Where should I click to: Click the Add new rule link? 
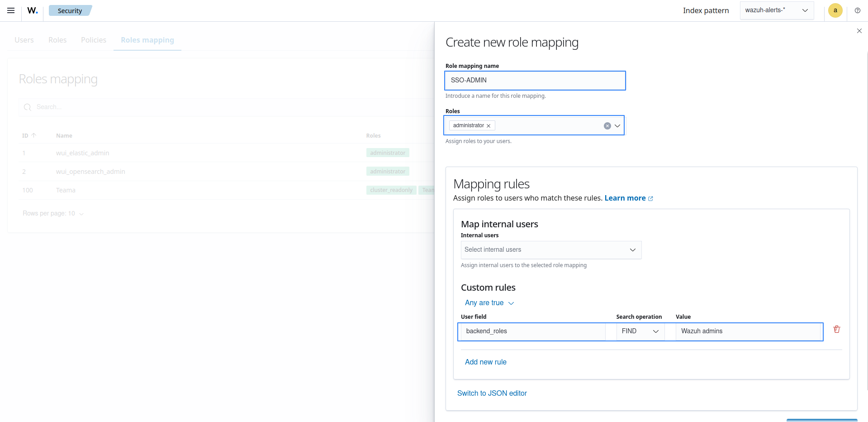click(x=485, y=362)
